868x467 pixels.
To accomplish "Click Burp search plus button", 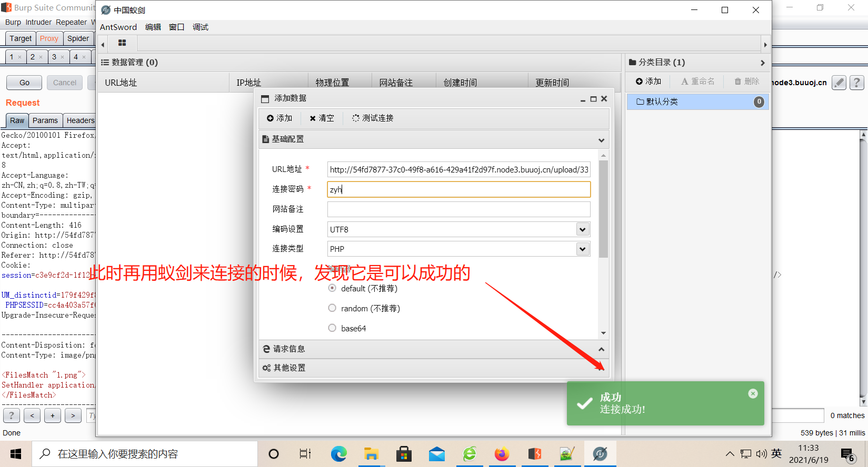I will pos(53,415).
